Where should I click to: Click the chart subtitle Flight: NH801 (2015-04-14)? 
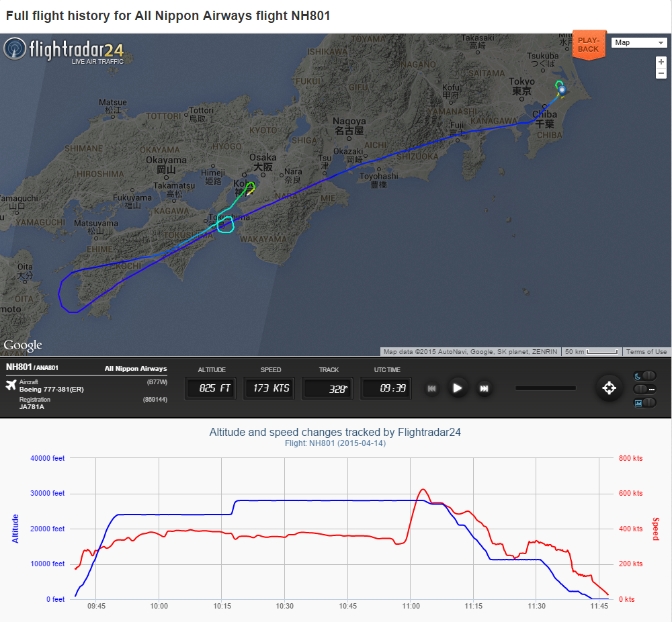(335, 443)
